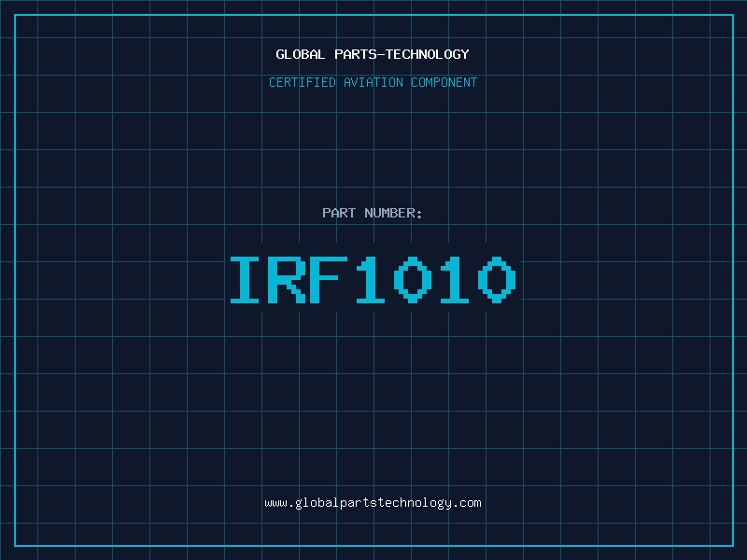Click the word COMPONENT in the subtitle

444,82
